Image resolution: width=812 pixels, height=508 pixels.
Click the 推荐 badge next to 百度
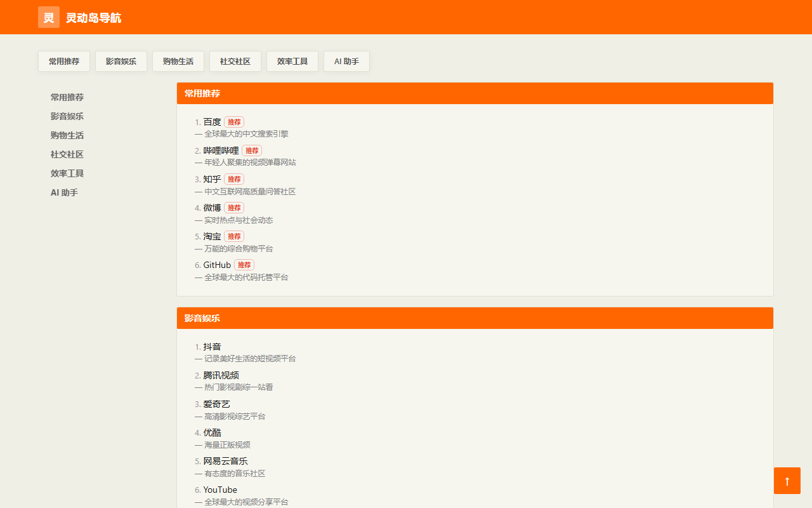(x=234, y=122)
